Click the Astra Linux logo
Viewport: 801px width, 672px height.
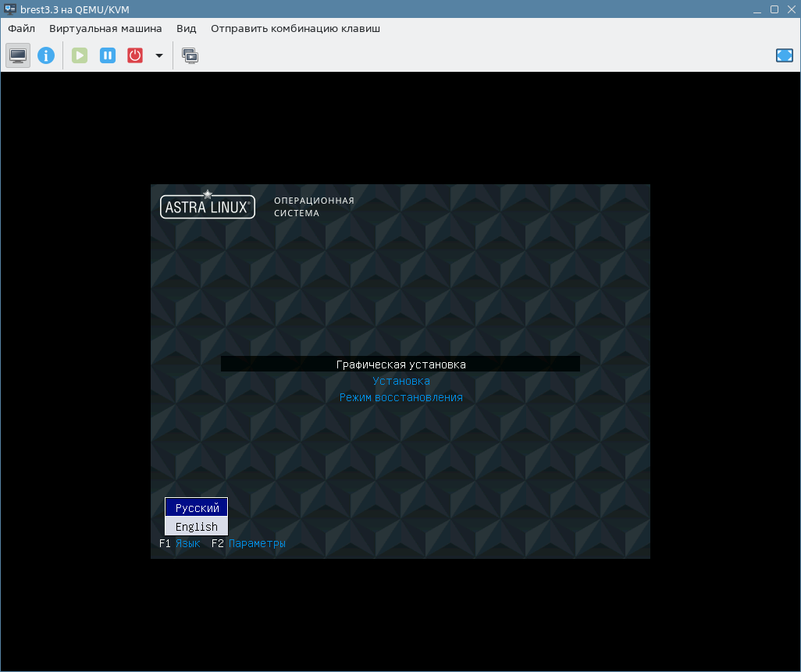[208, 206]
